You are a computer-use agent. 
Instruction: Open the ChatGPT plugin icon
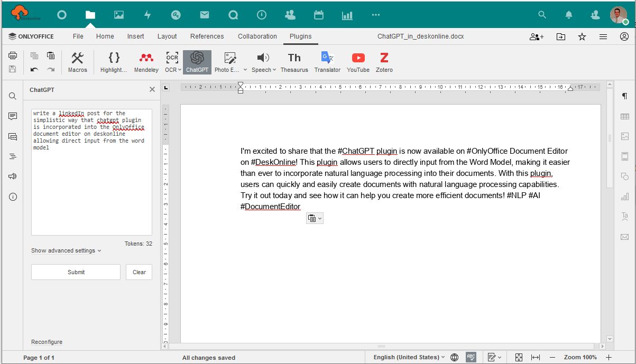[x=197, y=61]
